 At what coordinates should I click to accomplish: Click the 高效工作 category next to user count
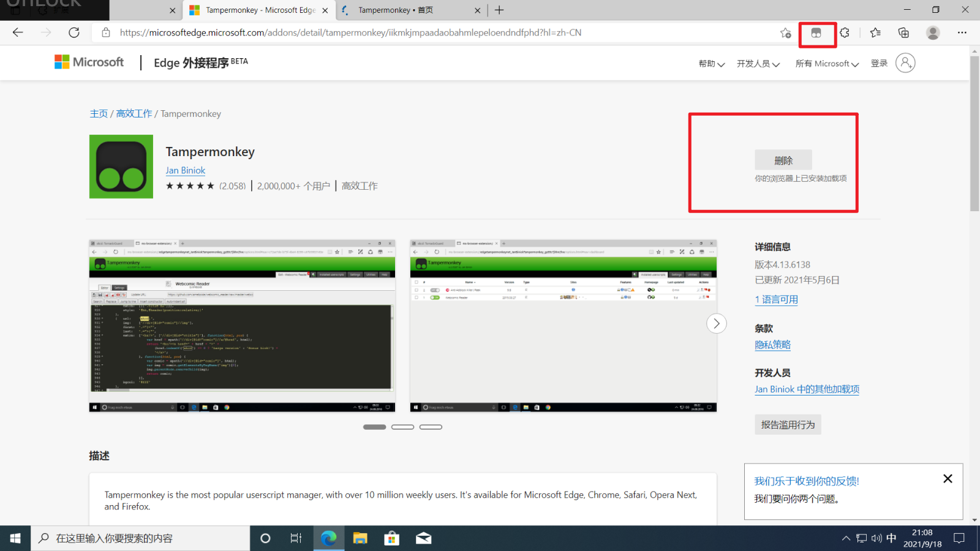pyautogui.click(x=360, y=186)
